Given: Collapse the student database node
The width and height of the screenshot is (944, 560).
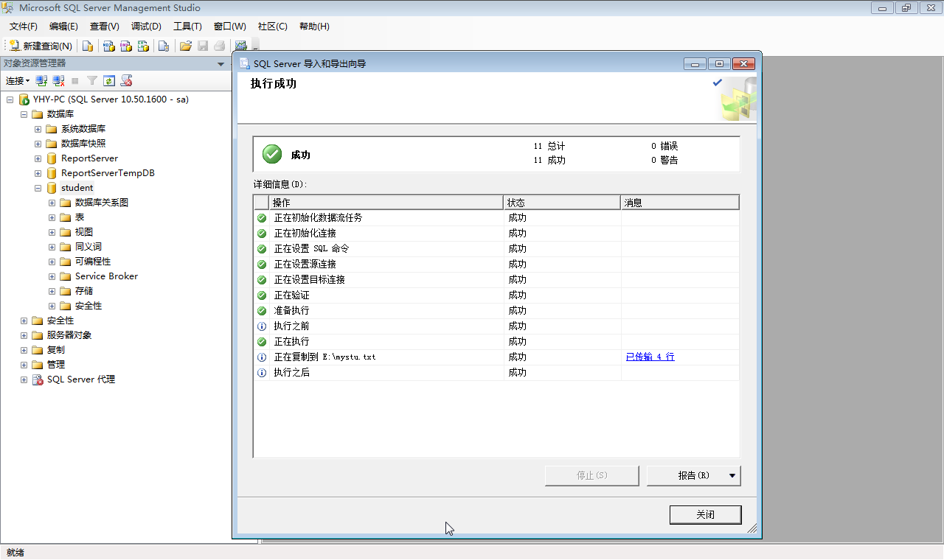Looking at the screenshot, I should (38, 188).
